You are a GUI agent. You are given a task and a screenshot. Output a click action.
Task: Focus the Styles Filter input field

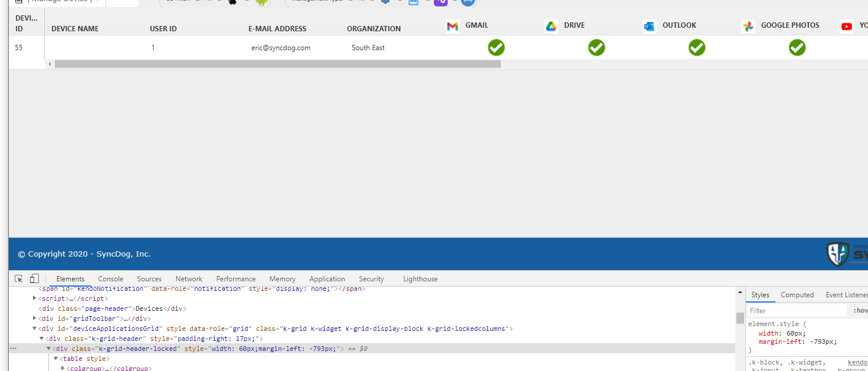coord(797,311)
